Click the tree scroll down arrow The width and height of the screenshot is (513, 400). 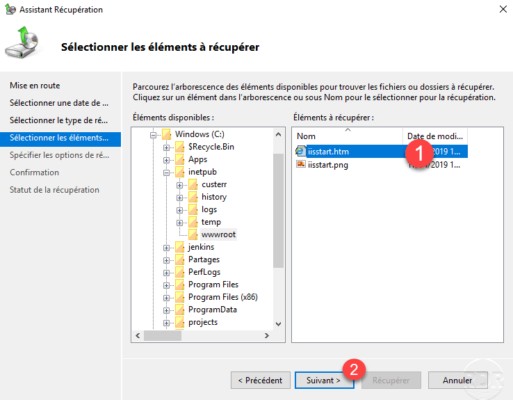coord(279,324)
